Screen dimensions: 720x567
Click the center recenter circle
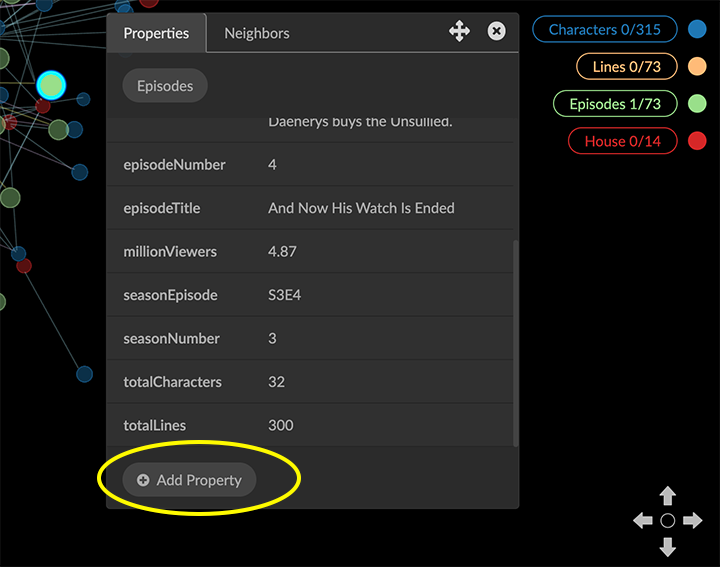click(x=668, y=521)
